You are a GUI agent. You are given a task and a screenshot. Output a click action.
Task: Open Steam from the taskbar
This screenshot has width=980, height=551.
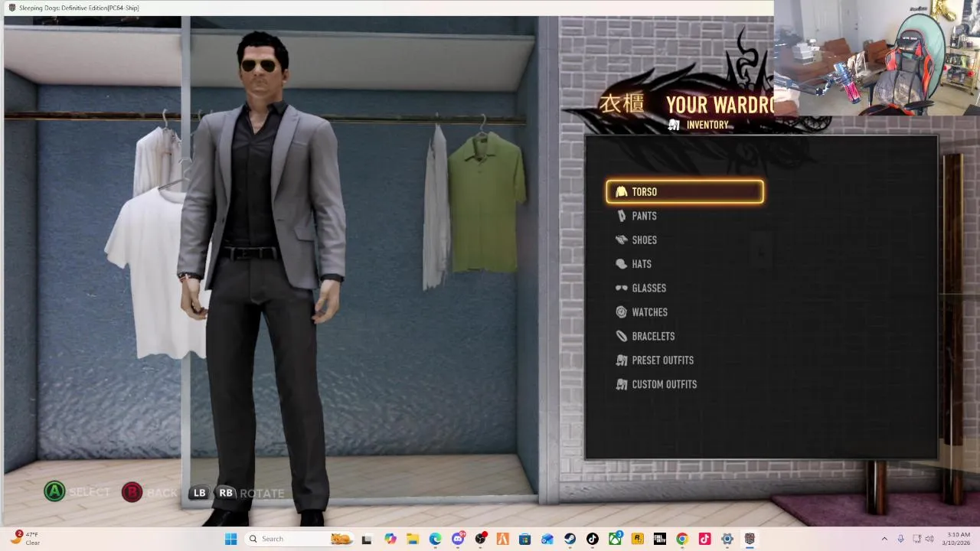[570, 539]
